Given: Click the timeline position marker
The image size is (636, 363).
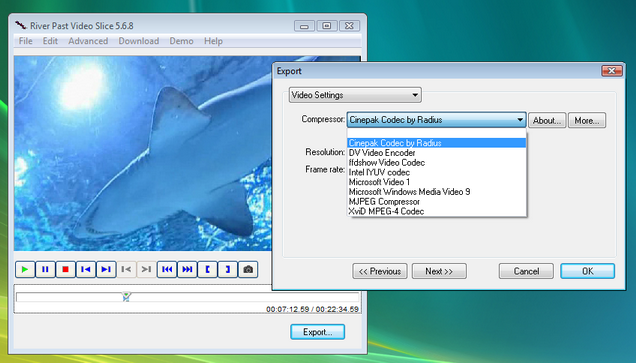Looking at the screenshot, I should (x=127, y=296).
